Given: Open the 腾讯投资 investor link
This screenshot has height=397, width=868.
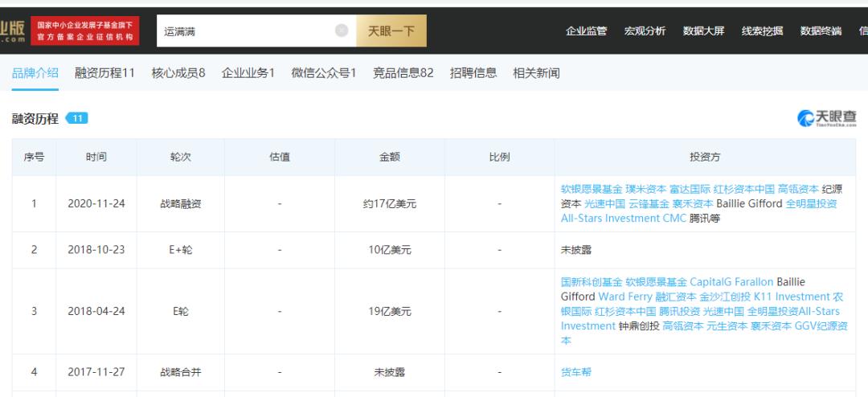Looking at the screenshot, I should tap(680, 311).
